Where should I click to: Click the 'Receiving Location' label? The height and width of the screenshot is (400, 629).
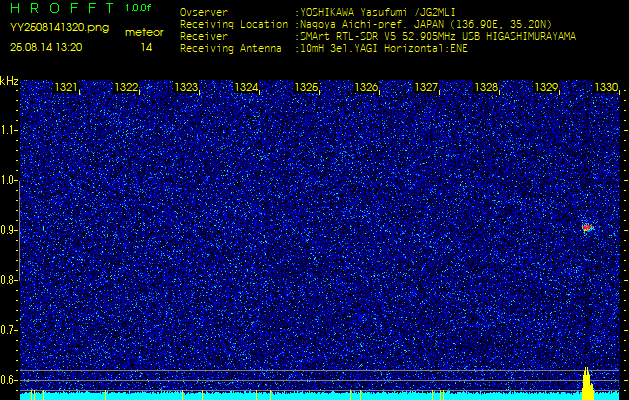[234, 24]
